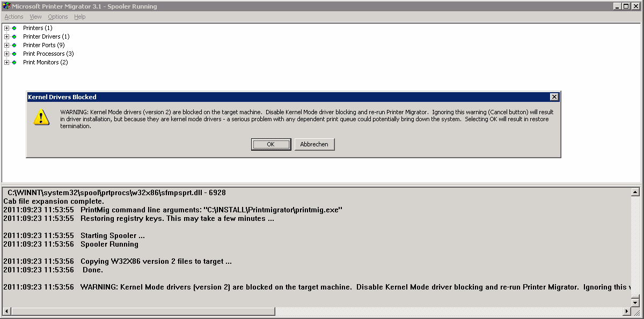Click the Abbrechen button
The width and height of the screenshot is (644, 319).
point(314,144)
